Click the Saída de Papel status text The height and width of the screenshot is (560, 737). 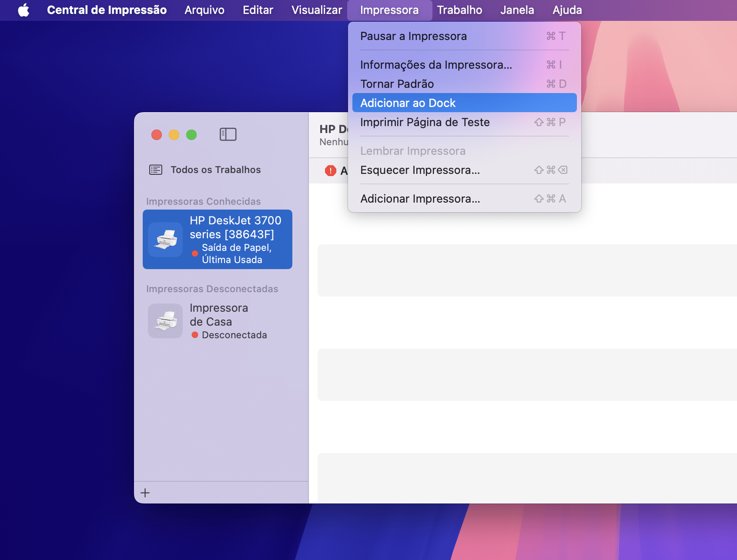click(236, 253)
